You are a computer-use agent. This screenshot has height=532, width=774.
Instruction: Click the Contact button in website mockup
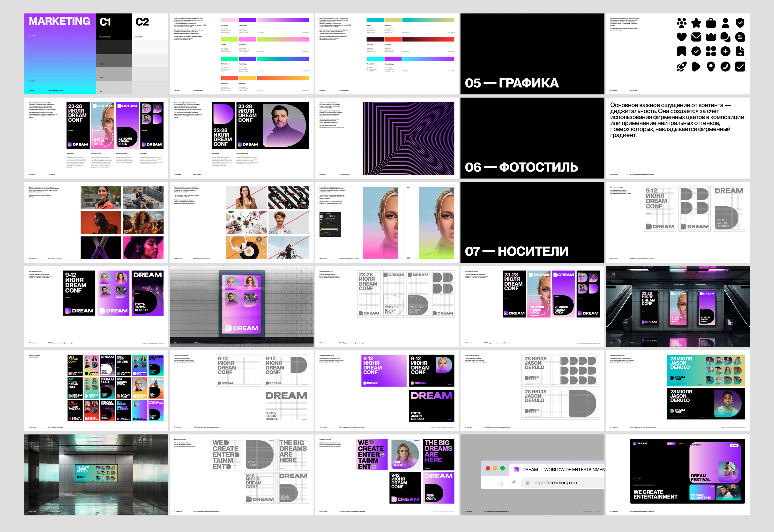(x=681, y=443)
